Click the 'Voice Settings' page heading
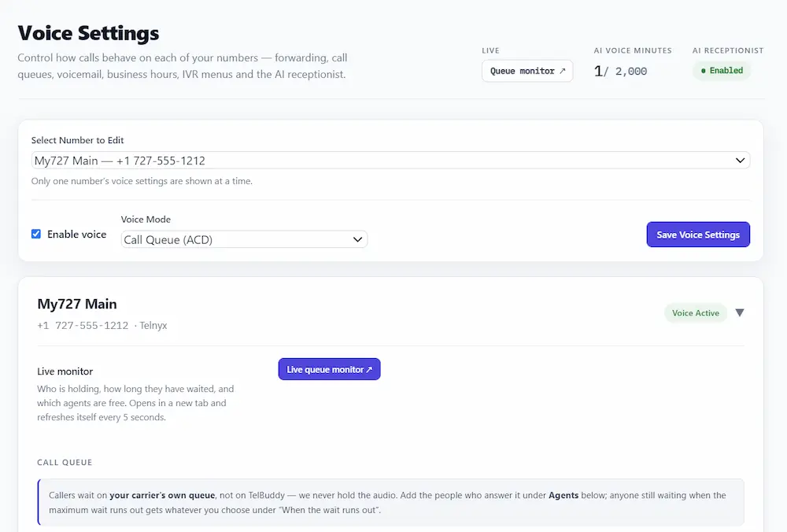The width and height of the screenshot is (787, 532). tap(88, 33)
